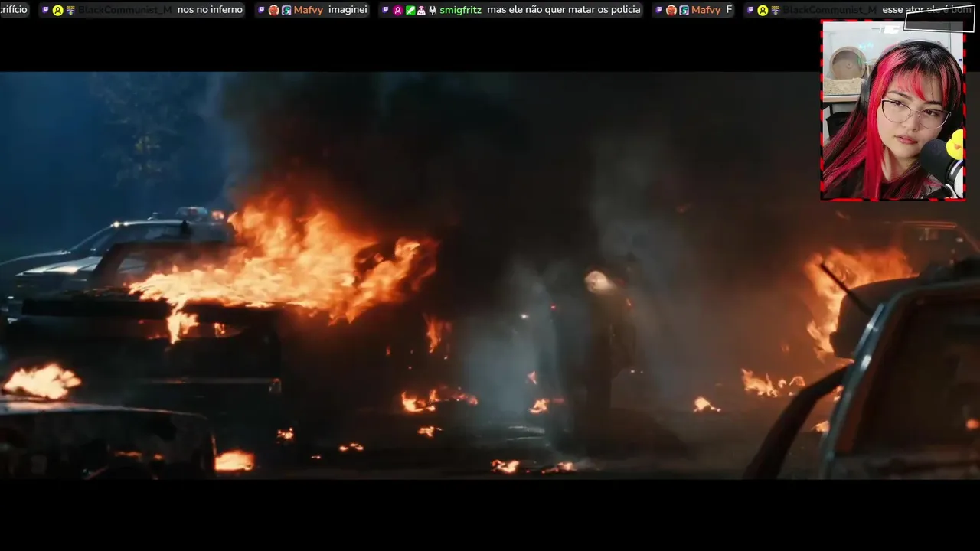Screen dimensions: 980x551
Task: Click the orange avatar badge in the "F" message
Action: click(671, 10)
